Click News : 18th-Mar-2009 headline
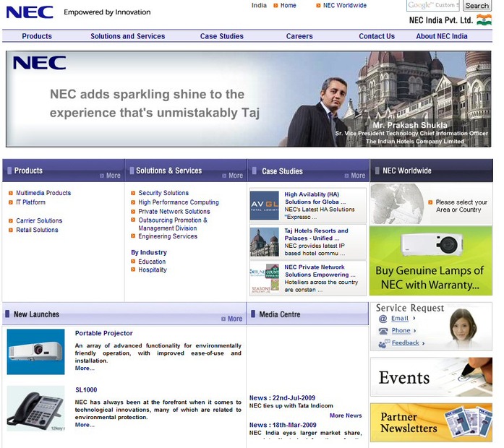Viewport: 504px width, 448px height. click(x=283, y=425)
